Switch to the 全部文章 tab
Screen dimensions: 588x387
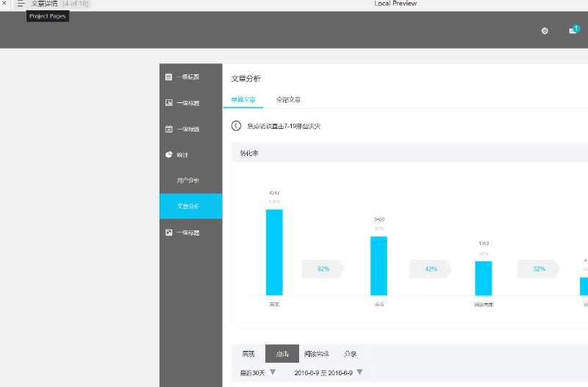coord(288,100)
